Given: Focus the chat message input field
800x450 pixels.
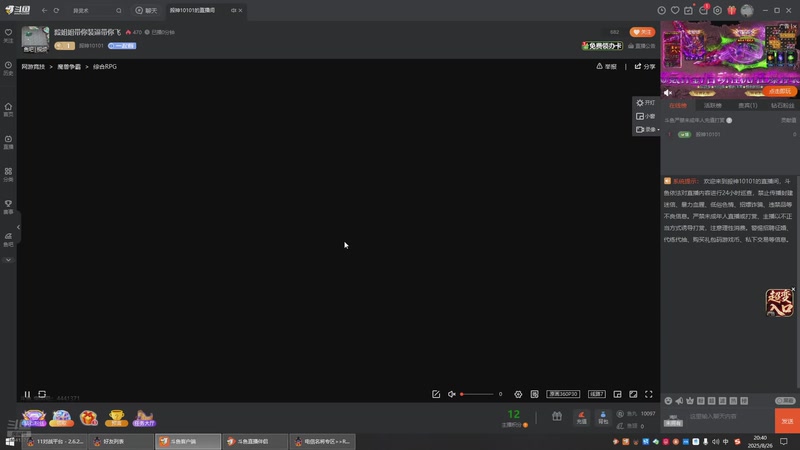Looking at the screenshot, I should click(x=730, y=420).
